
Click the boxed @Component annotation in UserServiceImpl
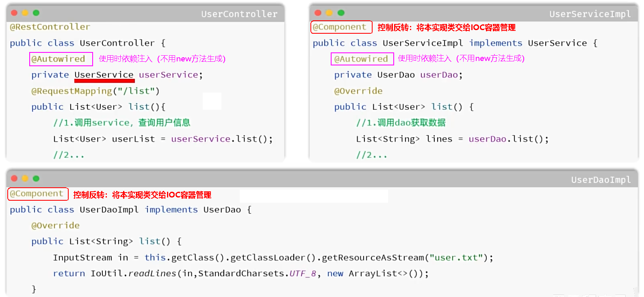coord(341,27)
